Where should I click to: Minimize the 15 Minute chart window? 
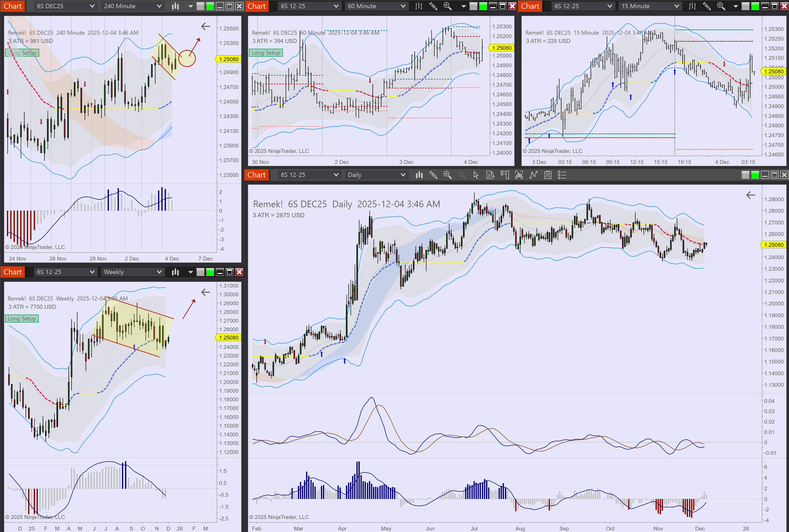(x=765, y=6)
